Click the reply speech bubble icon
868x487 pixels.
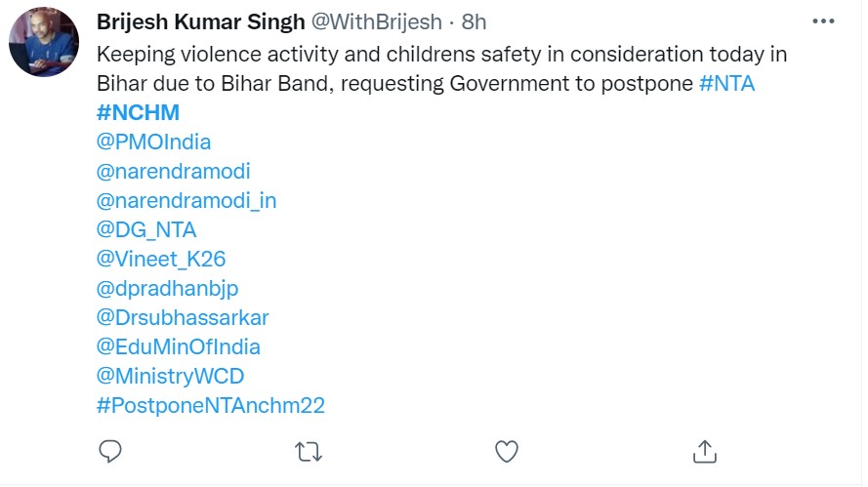[x=110, y=451]
